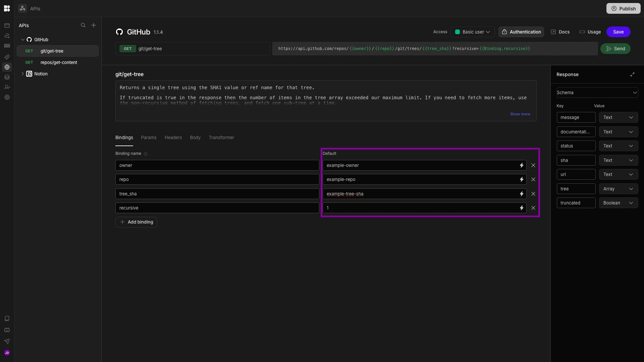The image size is (644, 362).
Task: Open the settings gear in left sidebar
Action: (x=7, y=97)
